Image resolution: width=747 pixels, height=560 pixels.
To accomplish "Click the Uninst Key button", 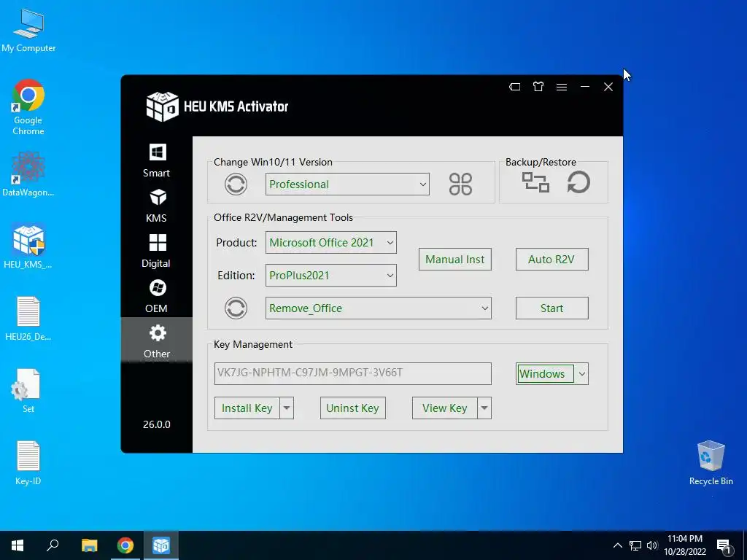I will click(x=352, y=408).
